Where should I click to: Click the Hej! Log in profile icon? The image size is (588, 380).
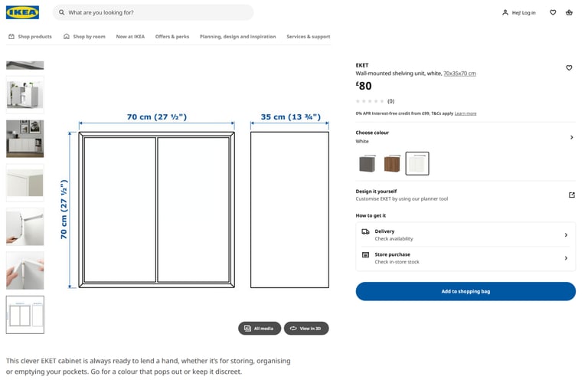505,12
